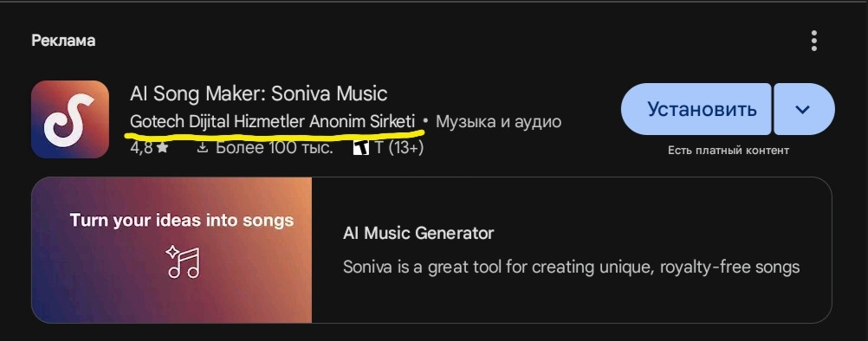Click the Реклама ad label
This screenshot has height=341, width=868.
coord(63,41)
